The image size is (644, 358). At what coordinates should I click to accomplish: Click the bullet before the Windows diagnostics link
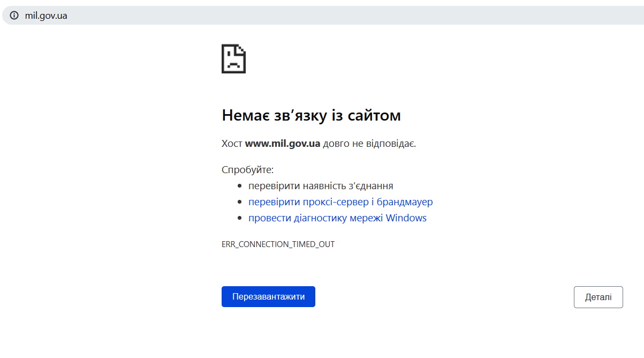coord(240,219)
